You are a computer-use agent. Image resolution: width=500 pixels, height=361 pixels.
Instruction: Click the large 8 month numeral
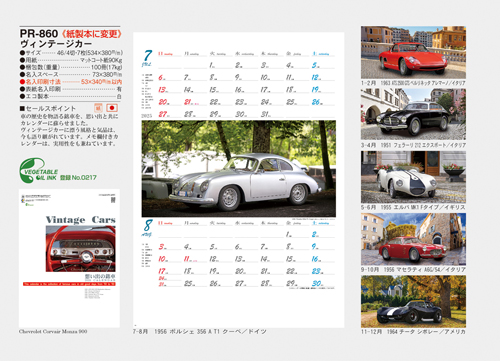coord(148,225)
